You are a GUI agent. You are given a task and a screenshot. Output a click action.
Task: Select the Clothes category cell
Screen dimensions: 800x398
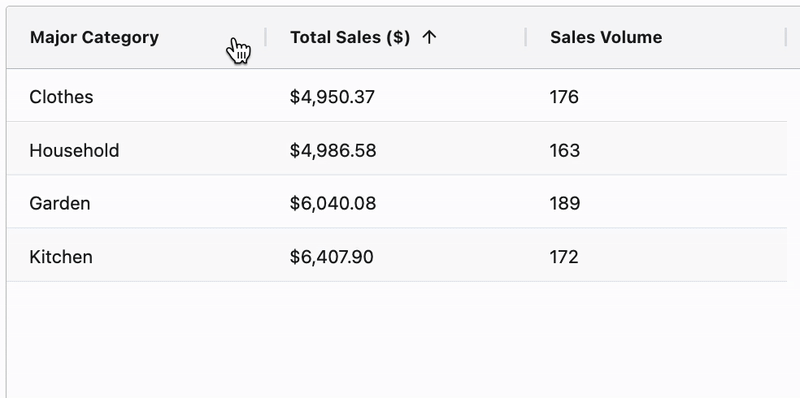(x=136, y=97)
